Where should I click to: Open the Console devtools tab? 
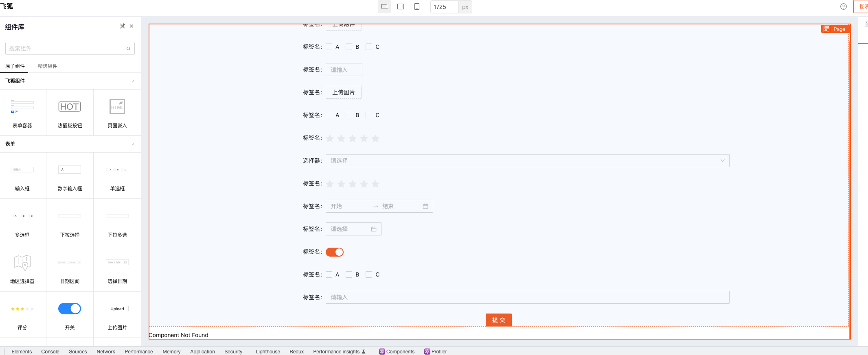50,351
